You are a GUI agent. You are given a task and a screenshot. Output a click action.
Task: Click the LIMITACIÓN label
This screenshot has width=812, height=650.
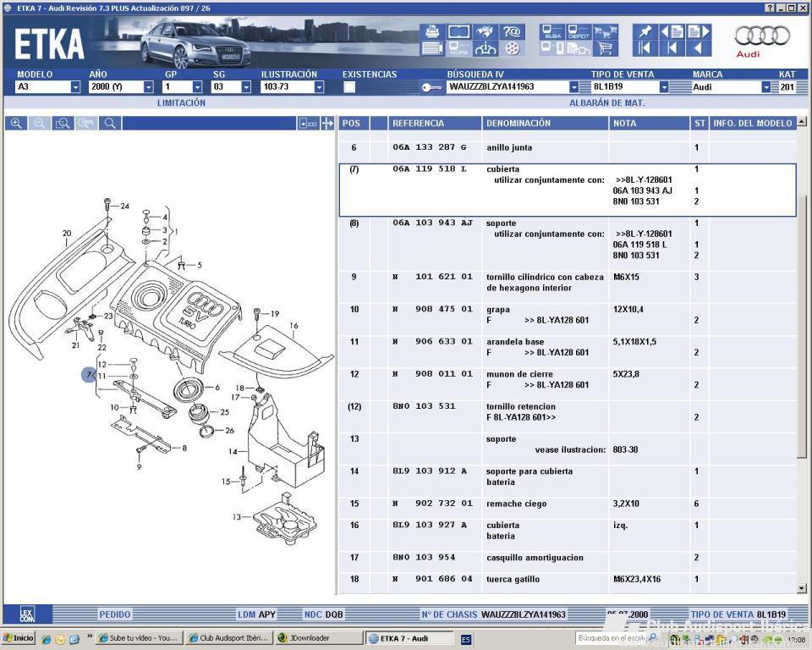(x=181, y=102)
